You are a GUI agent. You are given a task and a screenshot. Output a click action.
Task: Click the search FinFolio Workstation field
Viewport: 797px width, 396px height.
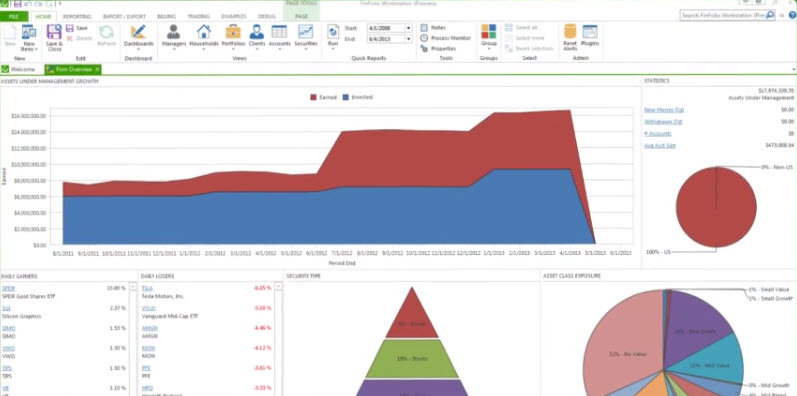point(723,16)
